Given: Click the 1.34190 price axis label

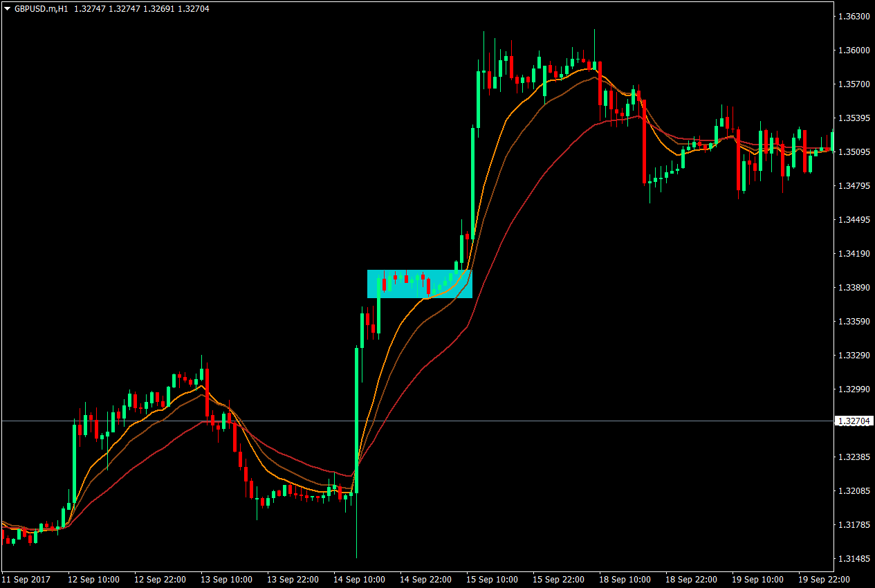Looking at the screenshot, I should pyautogui.click(x=853, y=254).
